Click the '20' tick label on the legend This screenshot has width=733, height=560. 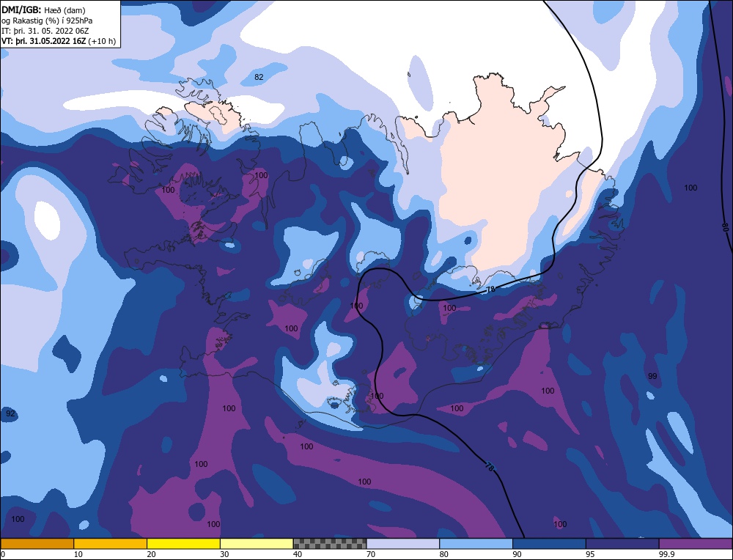point(151,554)
